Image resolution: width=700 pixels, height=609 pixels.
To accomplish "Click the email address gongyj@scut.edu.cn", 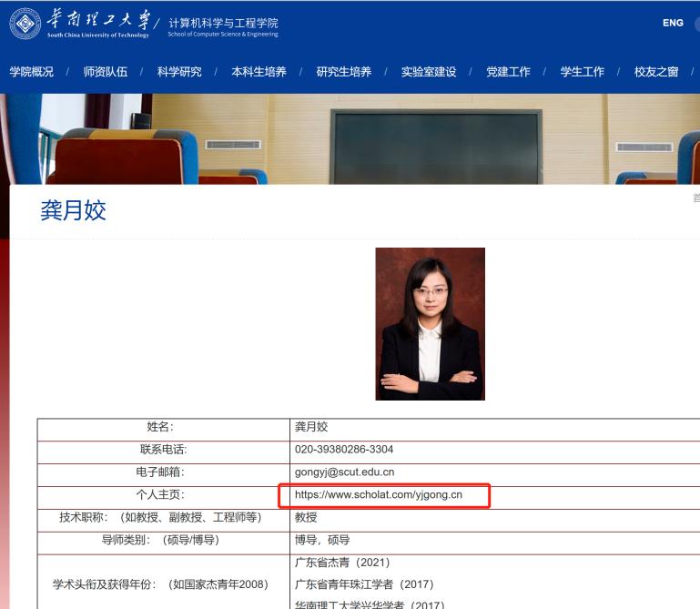I will tap(344, 472).
